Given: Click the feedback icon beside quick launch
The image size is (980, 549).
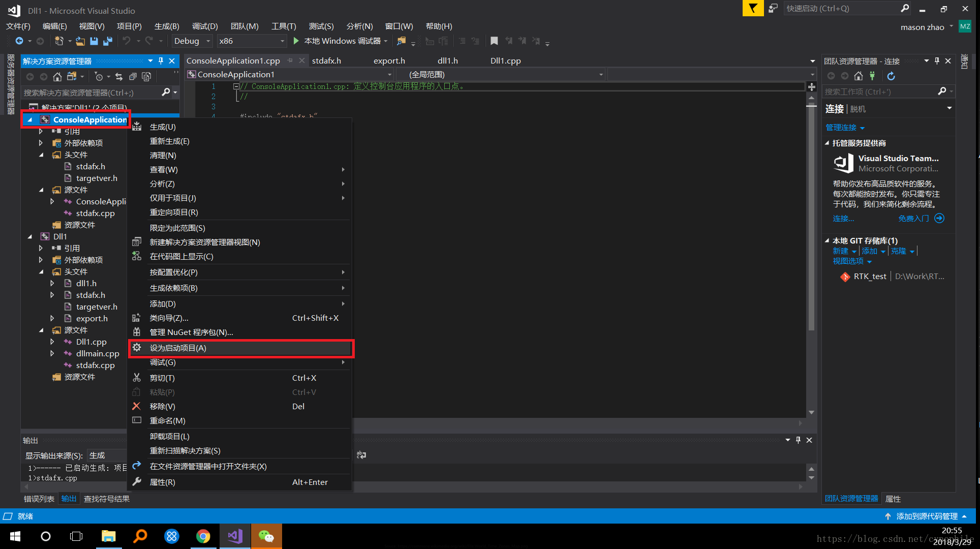Looking at the screenshot, I should tap(773, 8).
